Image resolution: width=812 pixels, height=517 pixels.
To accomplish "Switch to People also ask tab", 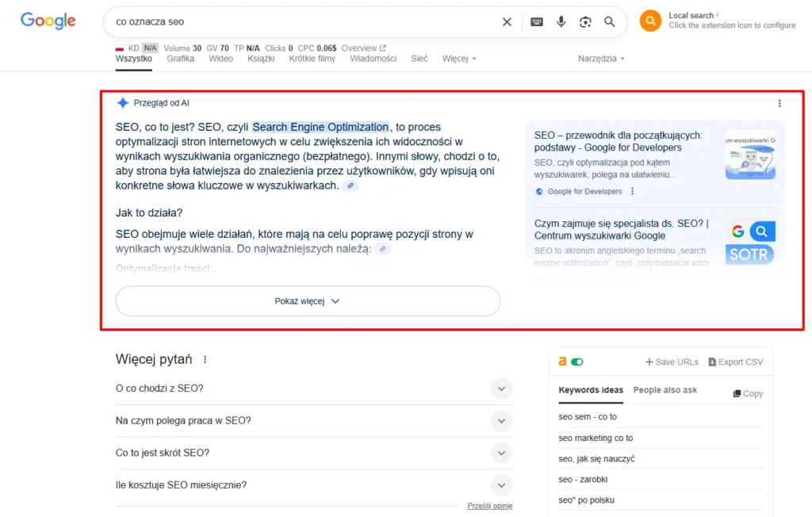I will click(x=665, y=390).
